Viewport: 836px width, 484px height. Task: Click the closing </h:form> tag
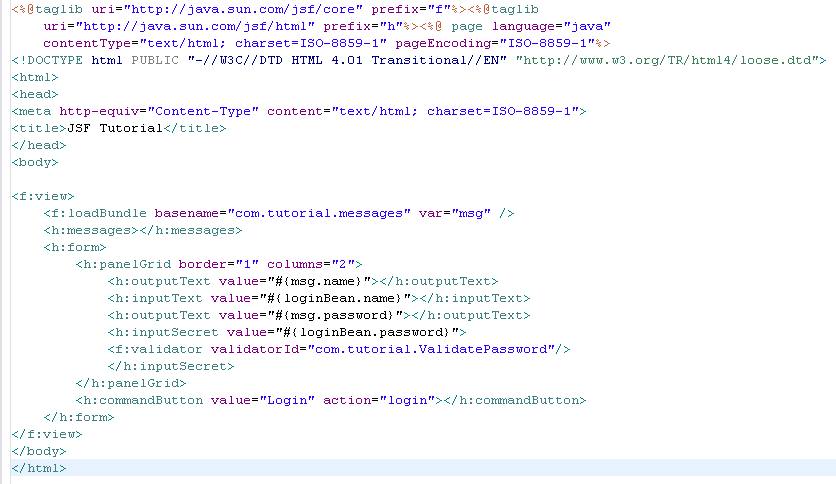coord(79,418)
